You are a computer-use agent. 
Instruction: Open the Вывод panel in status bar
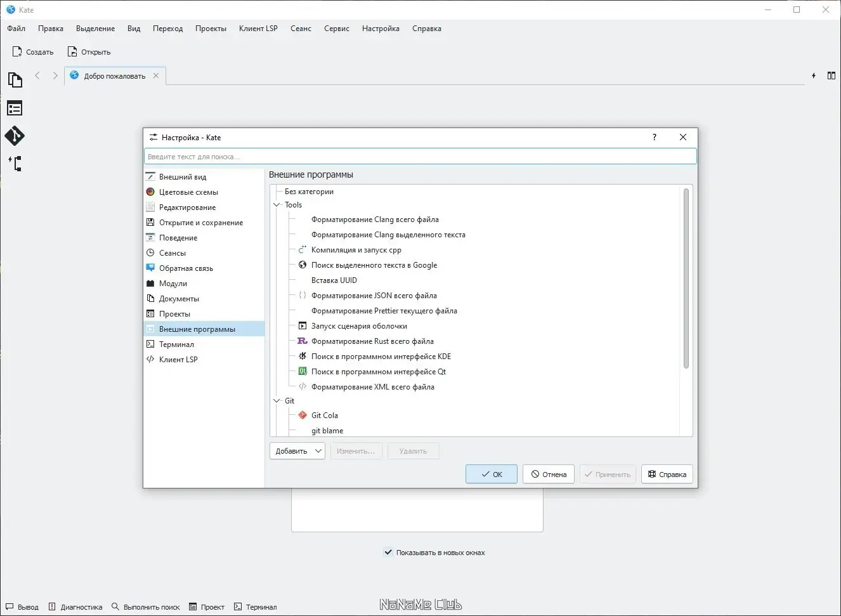pos(22,607)
